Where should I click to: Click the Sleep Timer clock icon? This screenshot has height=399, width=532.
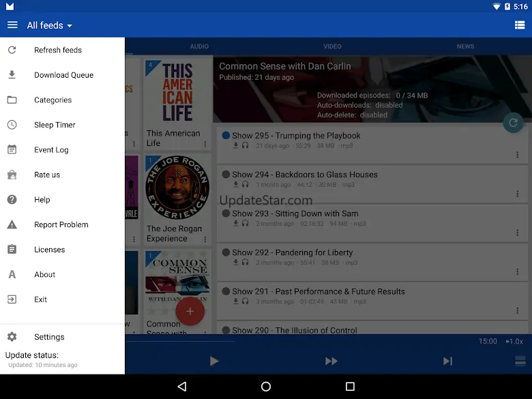pos(12,125)
